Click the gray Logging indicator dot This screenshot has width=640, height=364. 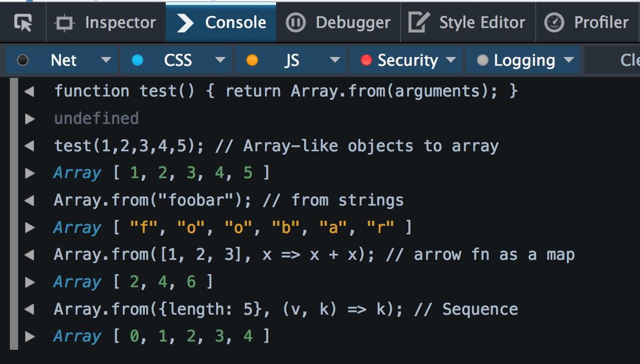483,60
